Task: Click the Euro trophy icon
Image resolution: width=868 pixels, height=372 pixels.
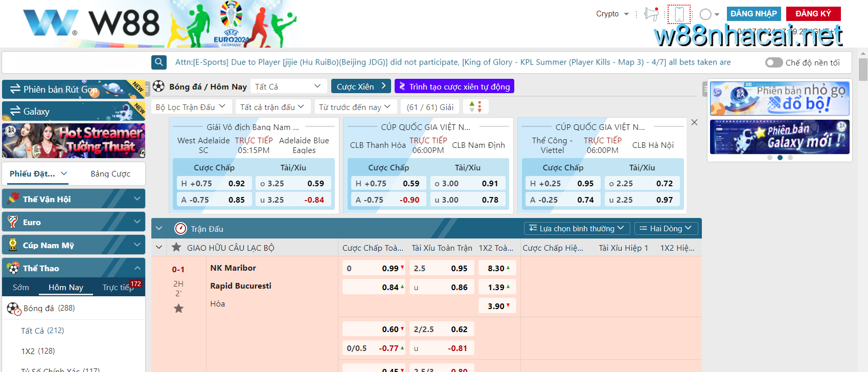Action: point(13,222)
